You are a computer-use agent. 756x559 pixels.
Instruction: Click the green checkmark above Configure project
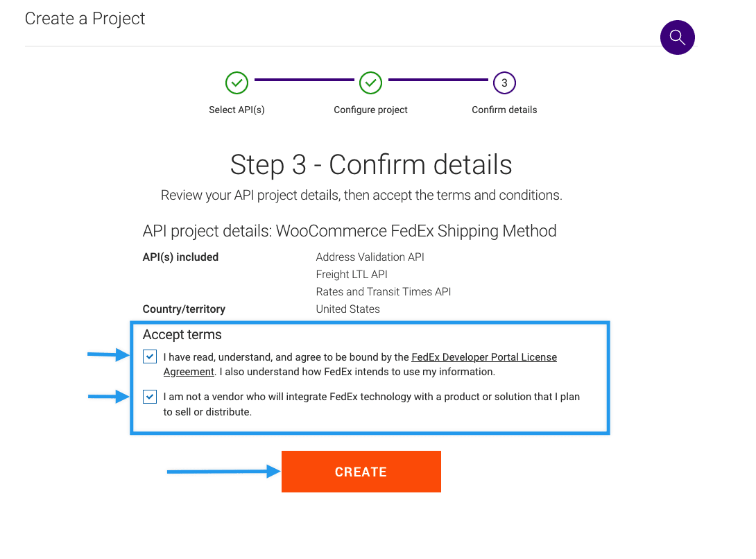pyautogui.click(x=370, y=83)
